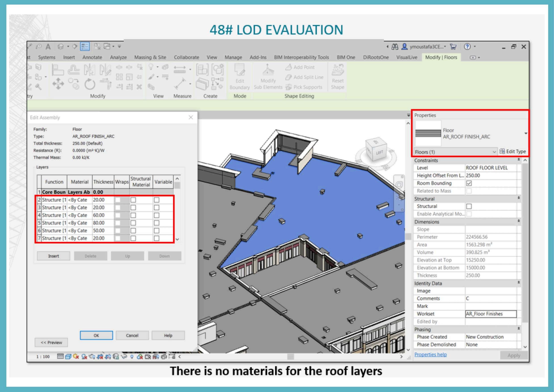Open the Collaborate ribbon tab
554x392 pixels.
[186, 57]
